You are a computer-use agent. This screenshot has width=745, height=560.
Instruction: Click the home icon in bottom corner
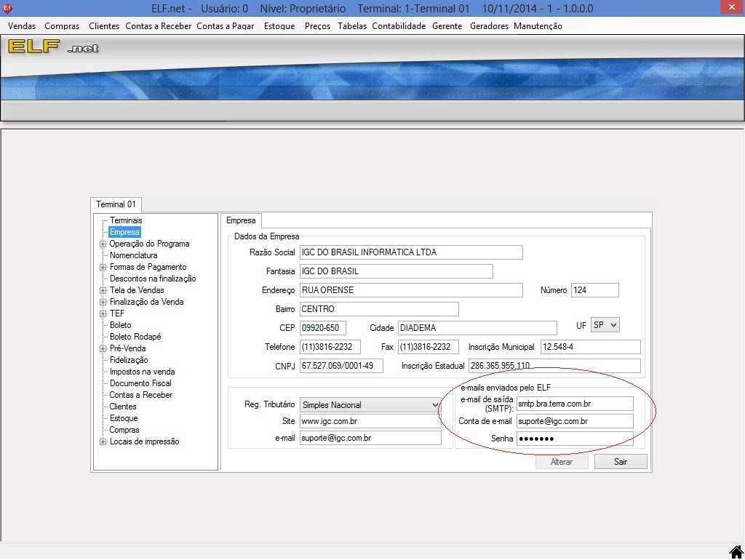tap(736, 551)
